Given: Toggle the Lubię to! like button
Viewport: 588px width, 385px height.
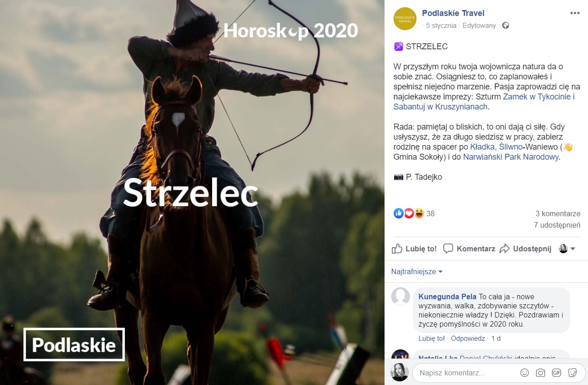Looking at the screenshot, I should coord(415,249).
